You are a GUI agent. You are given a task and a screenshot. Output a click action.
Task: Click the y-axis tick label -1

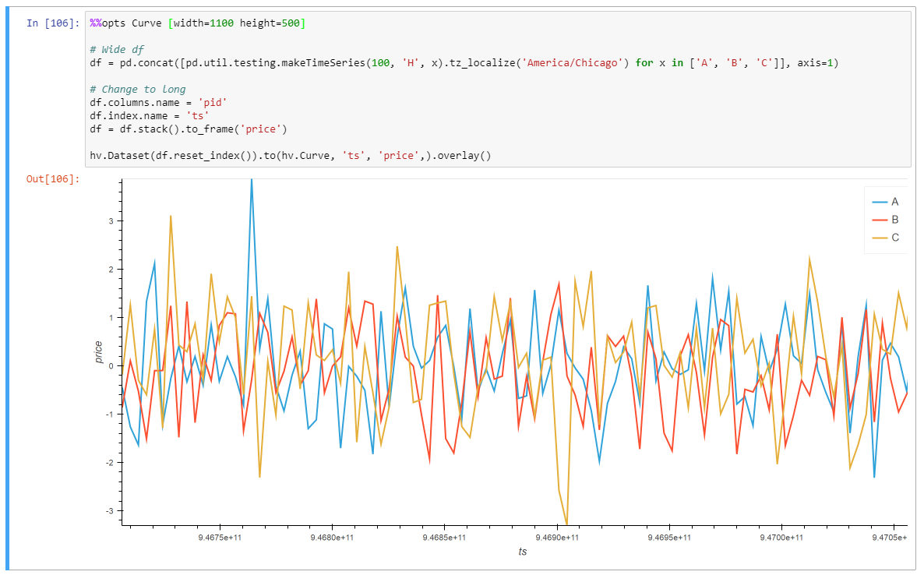click(110, 414)
